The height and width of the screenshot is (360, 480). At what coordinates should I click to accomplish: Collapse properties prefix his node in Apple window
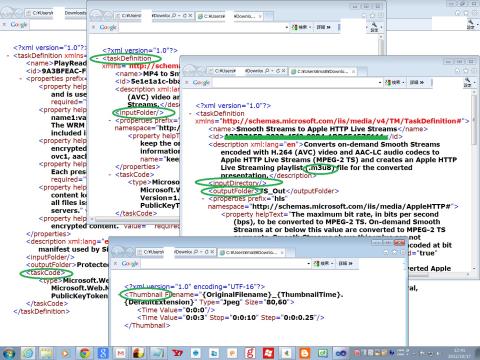point(203,199)
